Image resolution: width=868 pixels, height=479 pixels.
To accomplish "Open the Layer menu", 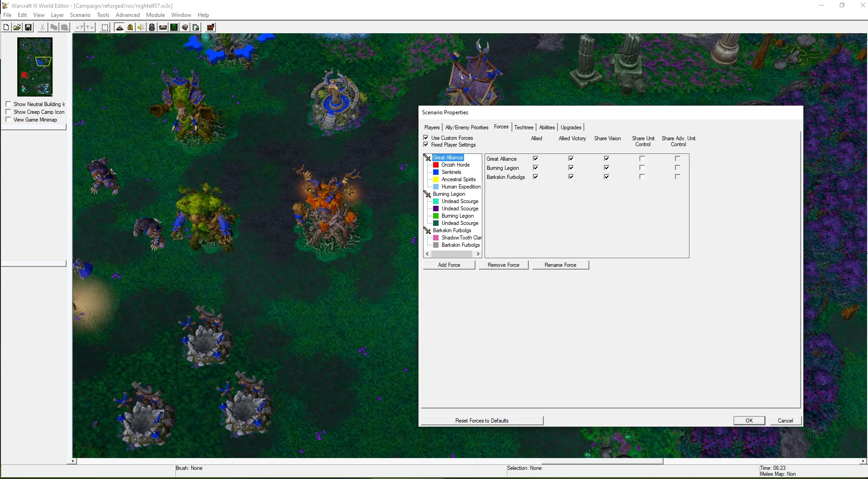I will click(x=57, y=15).
